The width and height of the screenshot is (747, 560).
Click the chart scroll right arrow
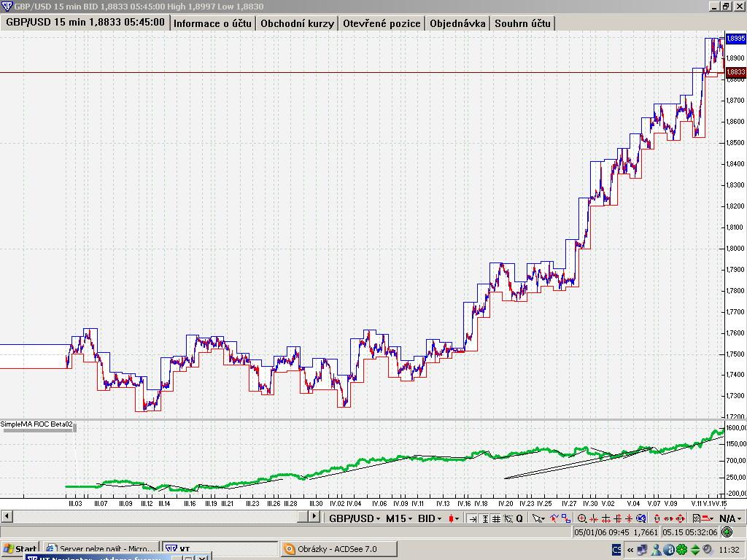click(x=314, y=516)
